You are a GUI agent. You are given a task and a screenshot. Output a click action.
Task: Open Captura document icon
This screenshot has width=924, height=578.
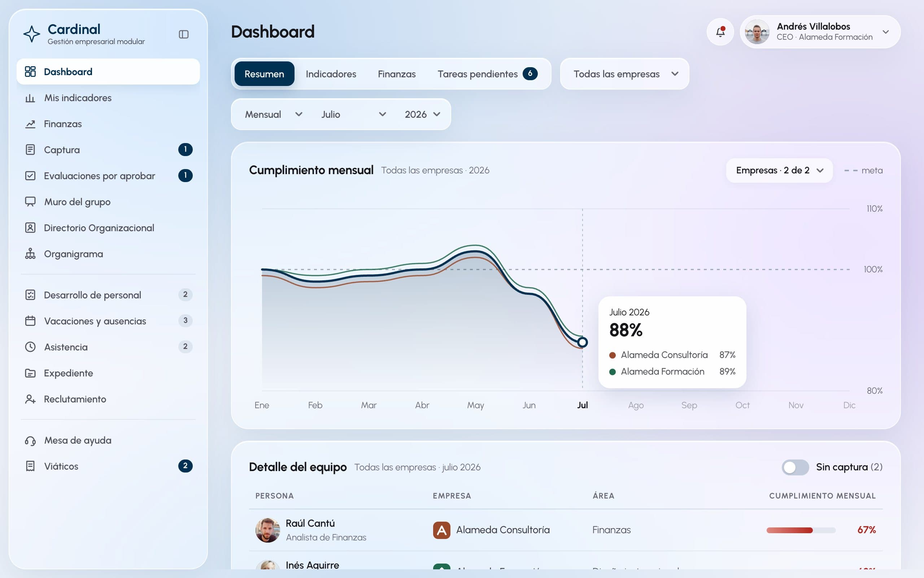30,150
